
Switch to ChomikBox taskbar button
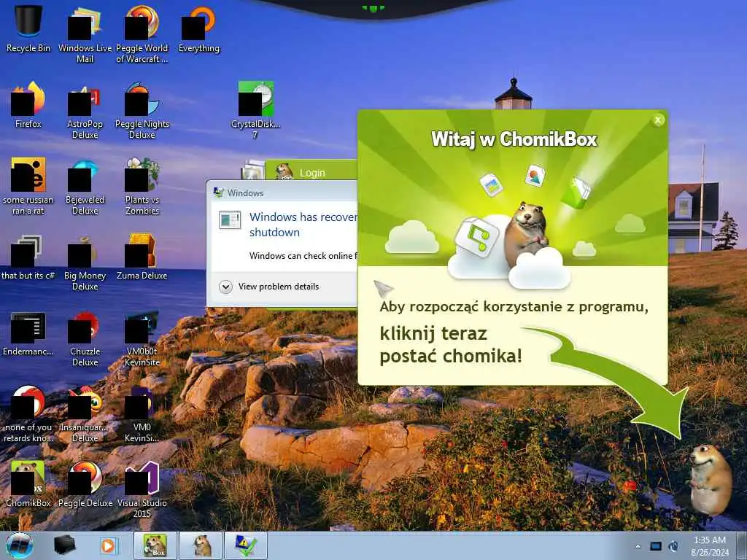pyautogui.click(x=155, y=545)
